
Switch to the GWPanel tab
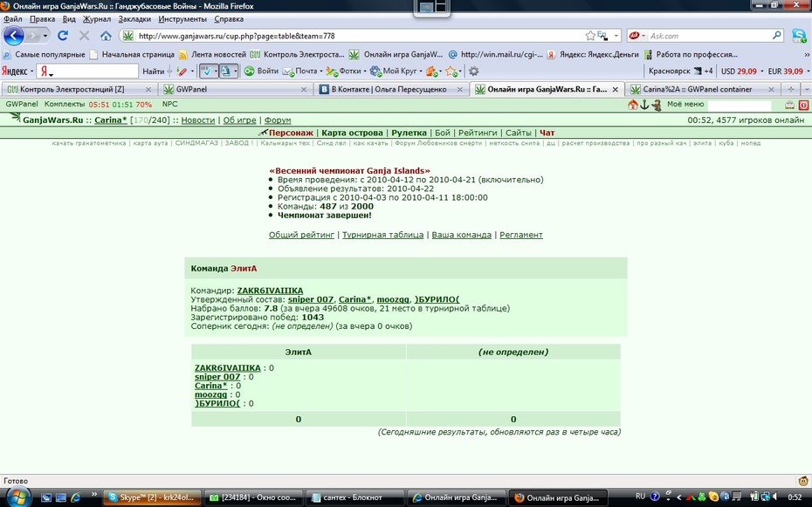pyautogui.click(x=236, y=90)
